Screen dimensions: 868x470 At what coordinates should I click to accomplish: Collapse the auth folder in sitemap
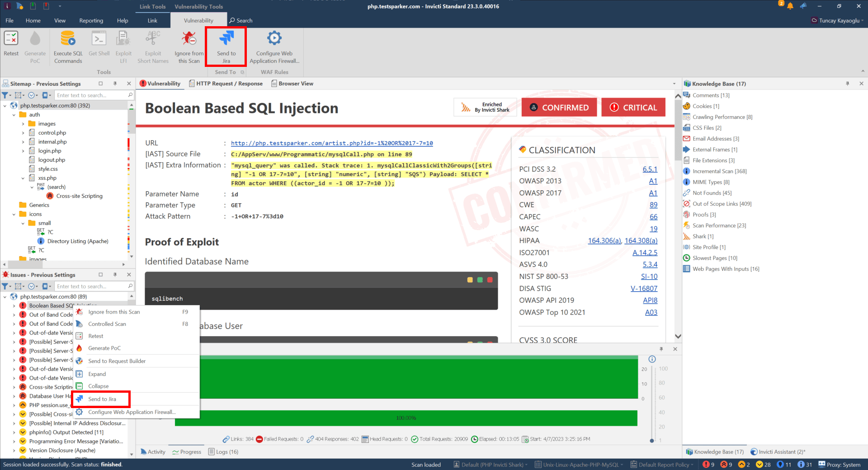(14, 114)
